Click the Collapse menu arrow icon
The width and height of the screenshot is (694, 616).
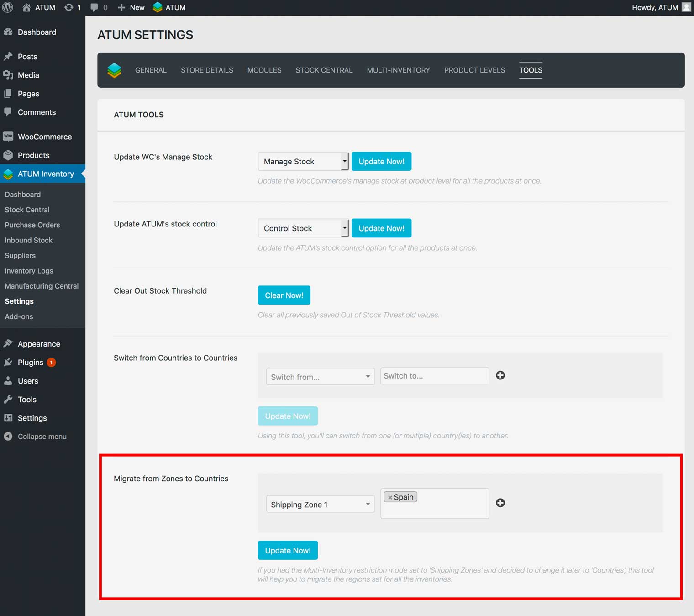pyautogui.click(x=8, y=437)
